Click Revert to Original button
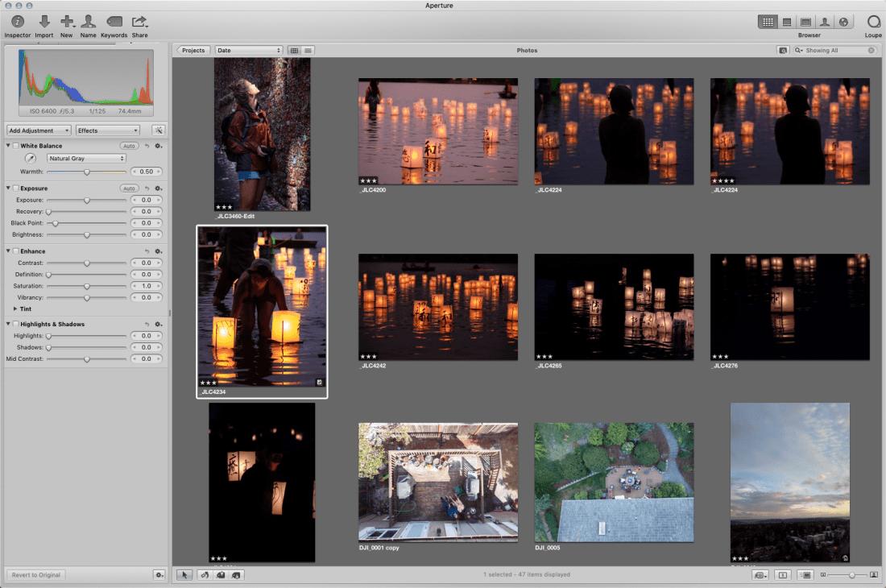Viewport: 886px width, 588px height. [x=36, y=575]
